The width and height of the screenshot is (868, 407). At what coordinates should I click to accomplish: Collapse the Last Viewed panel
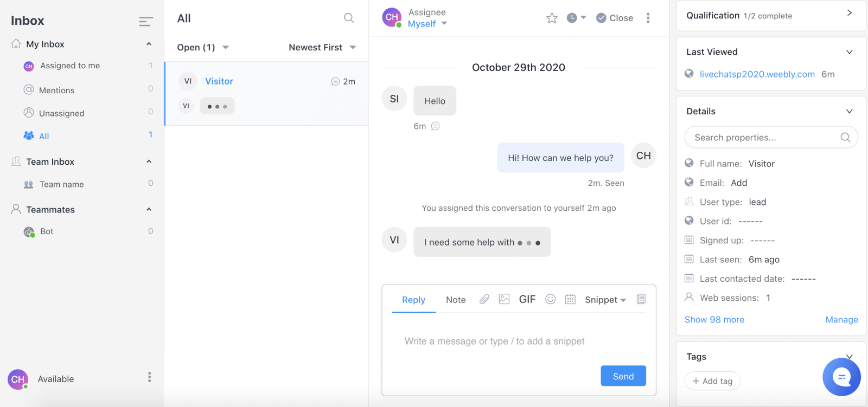pyautogui.click(x=850, y=52)
